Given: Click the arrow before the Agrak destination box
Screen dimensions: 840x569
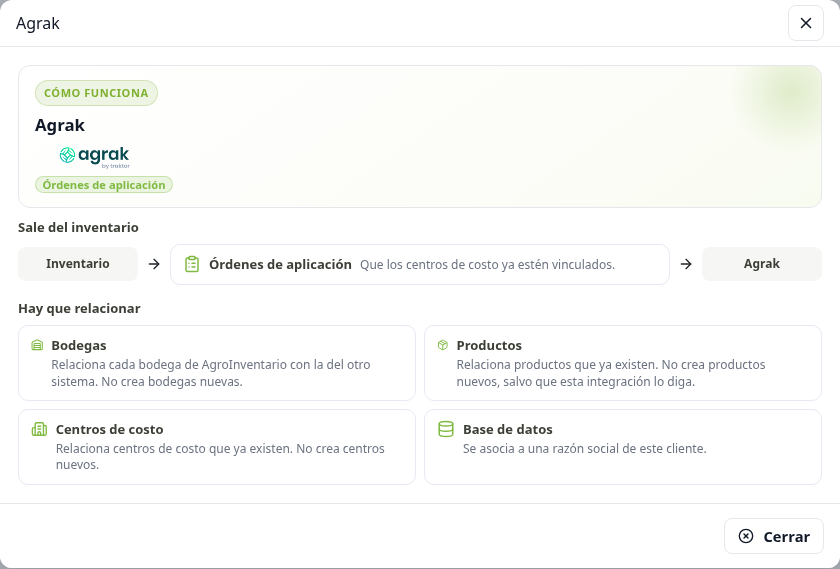Looking at the screenshot, I should [686, 264].
